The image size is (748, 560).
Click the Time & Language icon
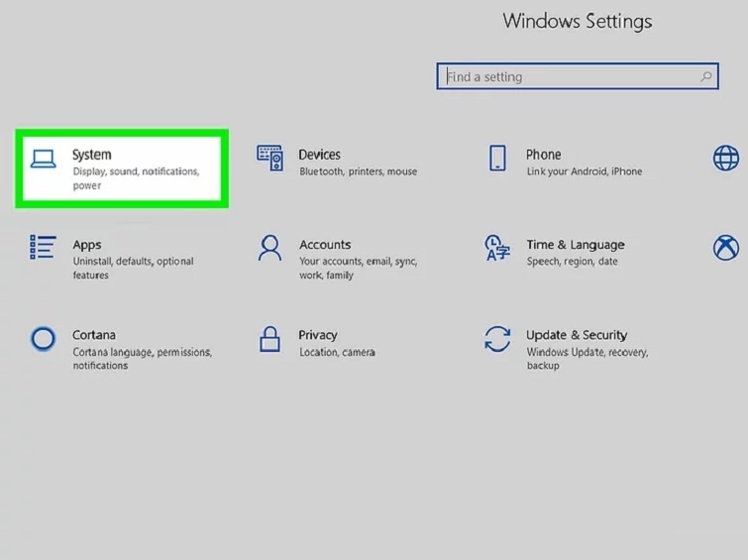(496, 248)
